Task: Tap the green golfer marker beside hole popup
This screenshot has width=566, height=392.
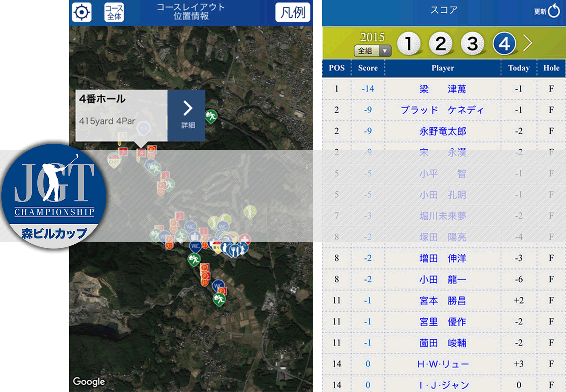Action: pyautogui.click(x=211, y=116)
